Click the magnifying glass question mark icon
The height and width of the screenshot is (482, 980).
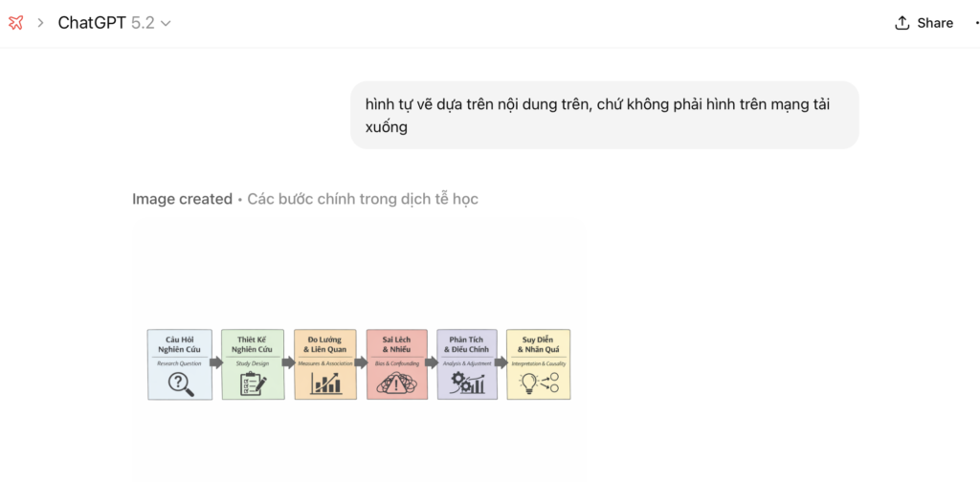tap(180, 383)
